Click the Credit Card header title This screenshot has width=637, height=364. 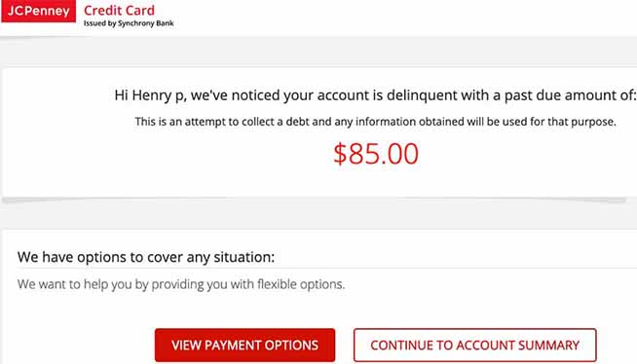(119, 10)
